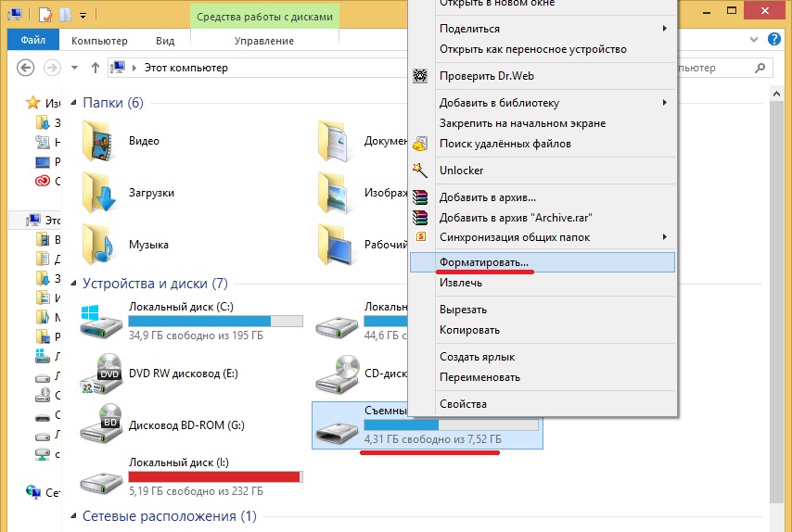
Task: Select Переименовать menu entry
Action: click(542, 377)
